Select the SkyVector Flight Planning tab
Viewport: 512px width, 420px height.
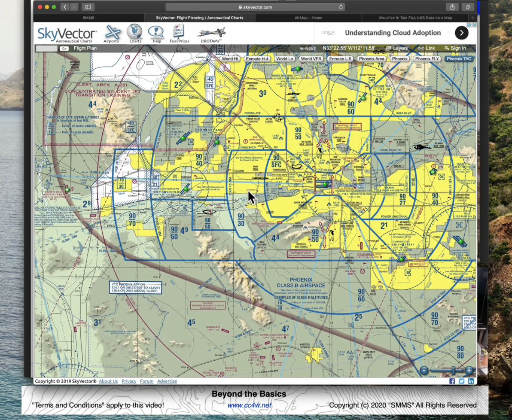point(200,18)
